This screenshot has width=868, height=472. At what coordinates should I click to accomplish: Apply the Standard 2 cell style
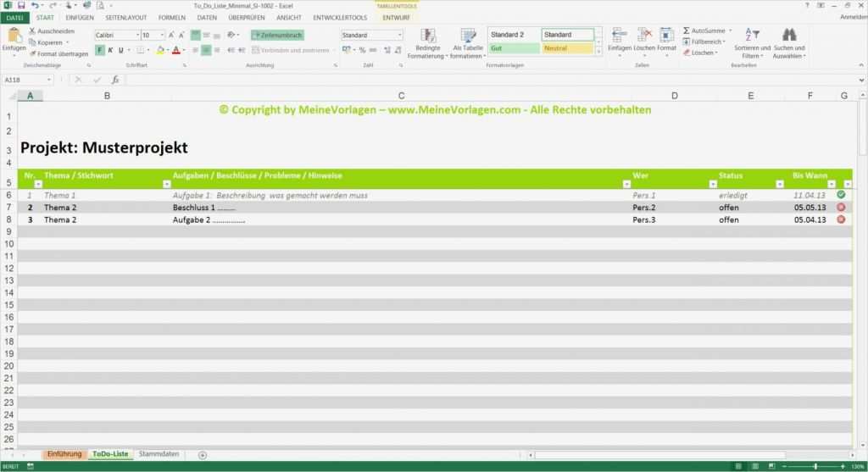pyautogui.click(x=514, y=34)
